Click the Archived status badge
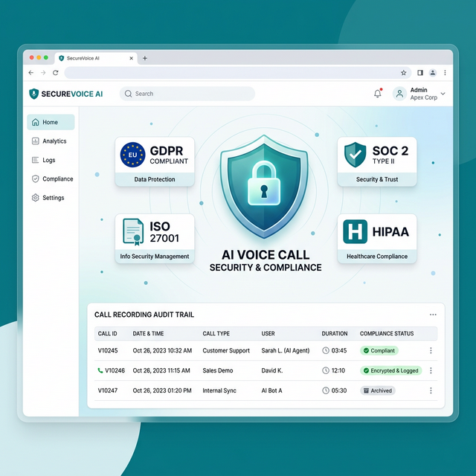476x476 pixels. tap(378, 390)
